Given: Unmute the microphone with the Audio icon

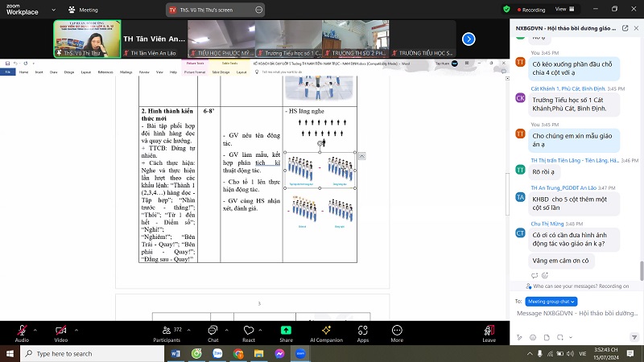Looking at the screenshot, I should point(22,331).
